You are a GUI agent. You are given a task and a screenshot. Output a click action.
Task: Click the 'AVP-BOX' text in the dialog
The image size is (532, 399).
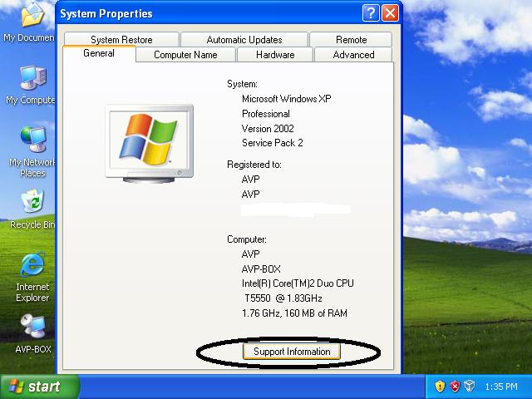coord(261,269)
